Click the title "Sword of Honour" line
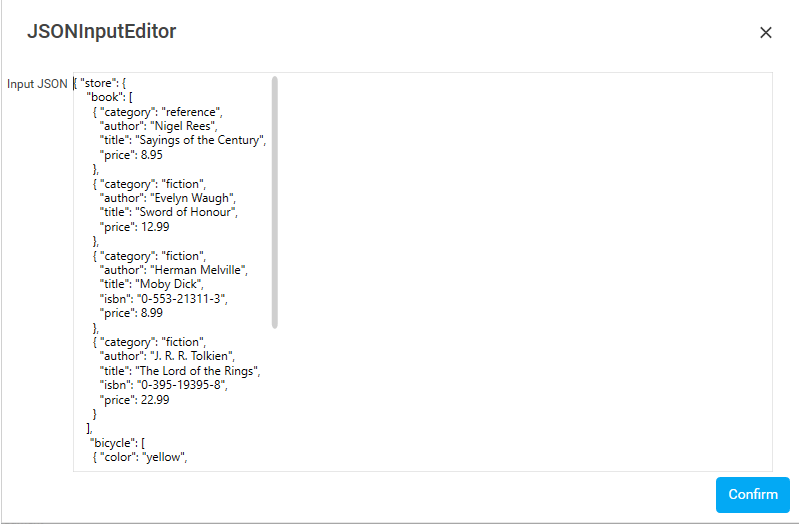The image size is (799, 524). [169, 212]
